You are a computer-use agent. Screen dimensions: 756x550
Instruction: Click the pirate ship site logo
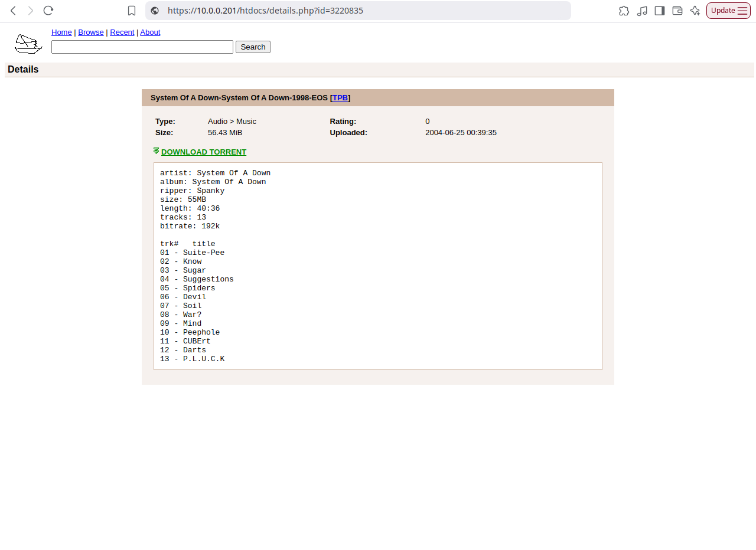pos(28,44)
